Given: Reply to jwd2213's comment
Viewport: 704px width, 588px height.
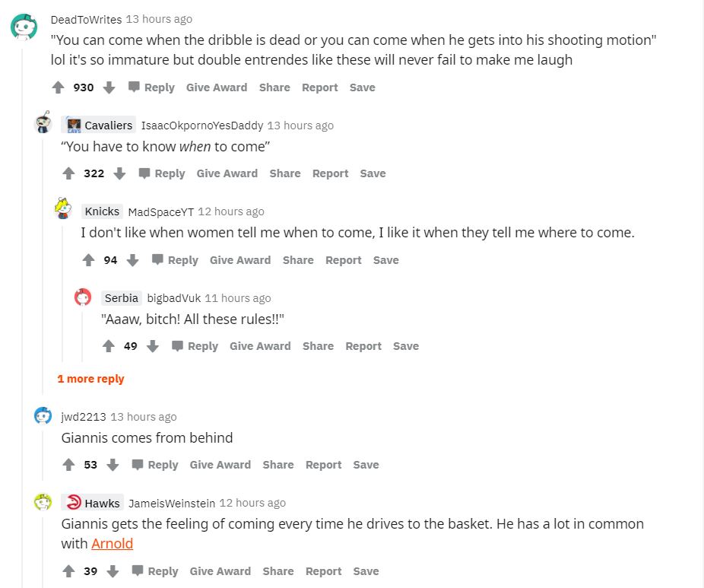Looking at the screenshot, I should pyautogui.click(x=155, y=465).
